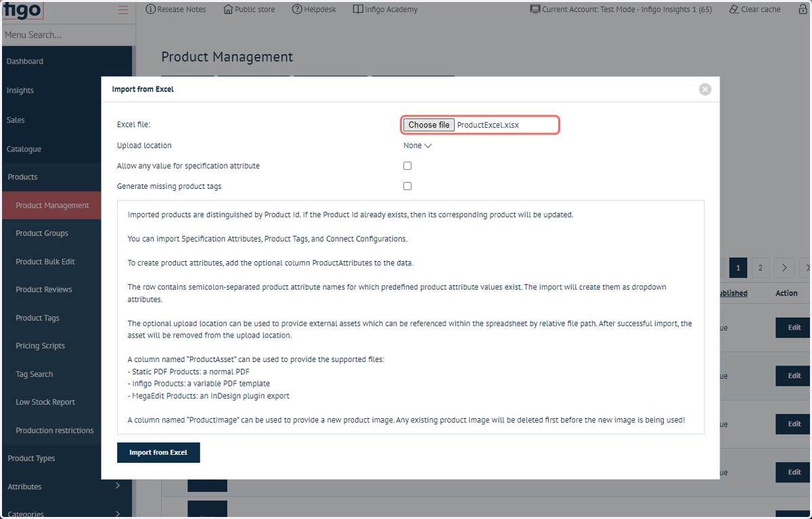
Task: Click the Infigo logo
Action: click(x=22, y=9)
